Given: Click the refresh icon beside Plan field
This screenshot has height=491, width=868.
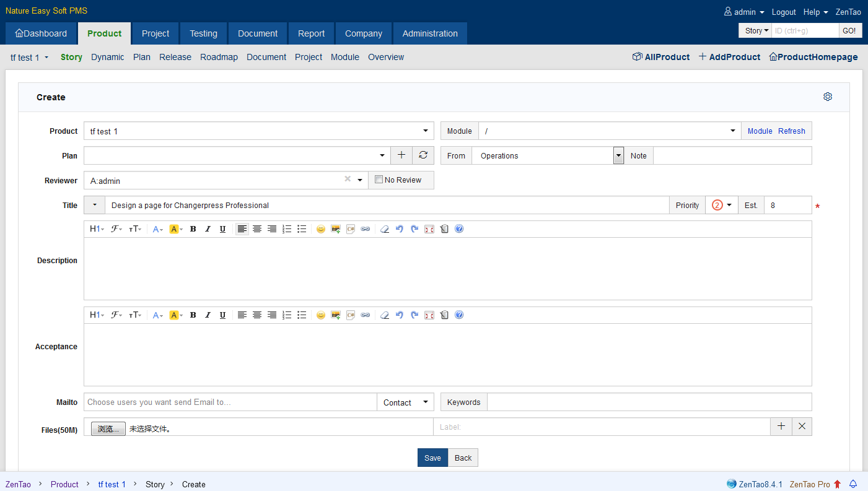Looking at the screenshot, I should pyautogui.click(x=423, y=155).
